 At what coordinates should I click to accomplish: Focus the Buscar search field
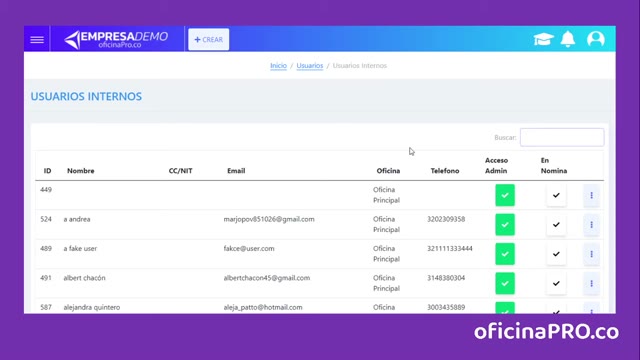562,138
